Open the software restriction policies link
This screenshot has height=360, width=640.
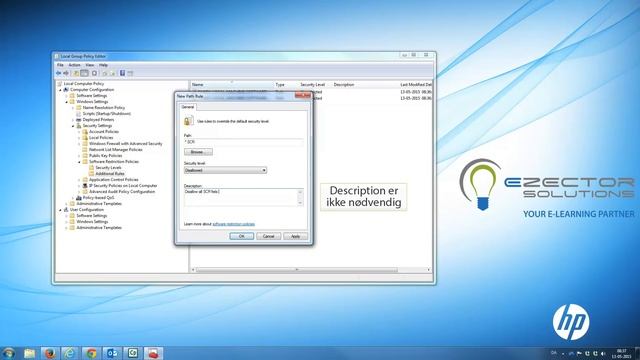click(233, 224)
